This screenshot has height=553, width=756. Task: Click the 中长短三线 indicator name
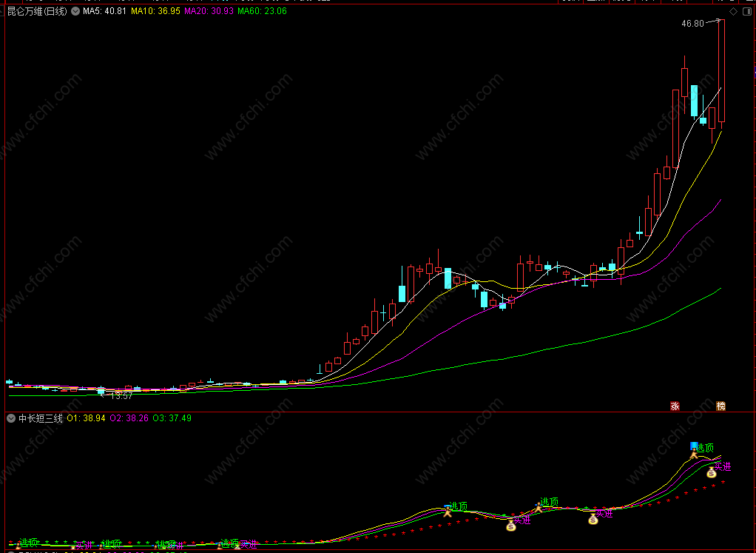tap(41, 418)
